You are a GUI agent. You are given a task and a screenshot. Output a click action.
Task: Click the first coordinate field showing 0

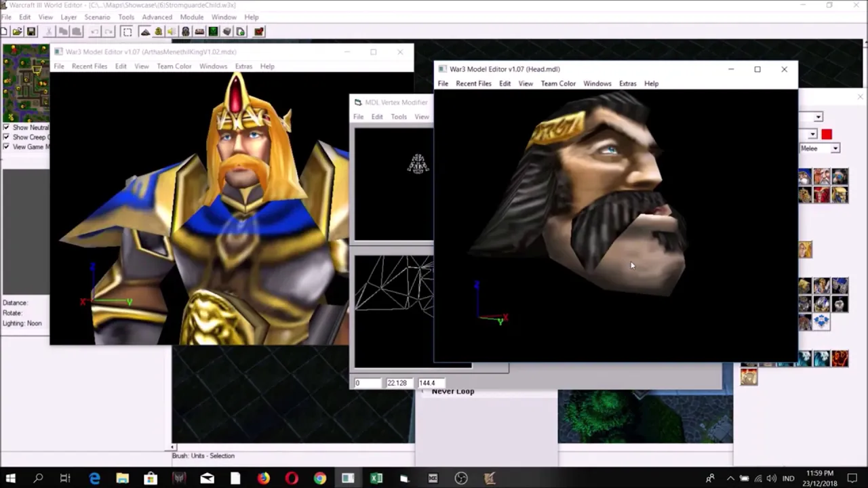(x=367, y=383)
